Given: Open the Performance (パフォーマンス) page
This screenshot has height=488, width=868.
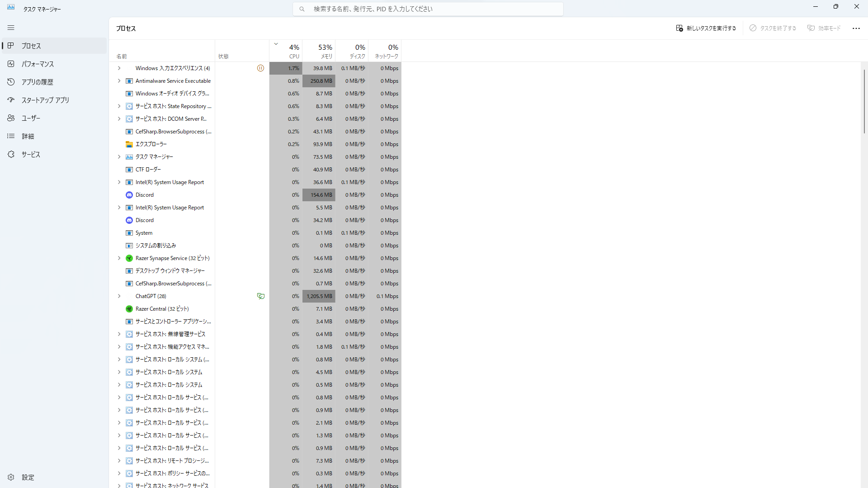Looking at the screenshot, I should tap(54, 64).
